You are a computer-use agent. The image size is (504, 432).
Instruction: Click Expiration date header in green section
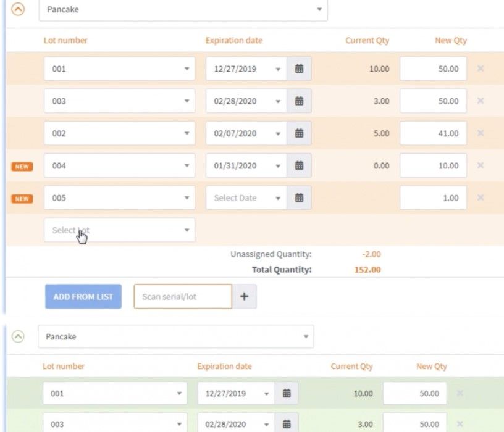[224, 366]
